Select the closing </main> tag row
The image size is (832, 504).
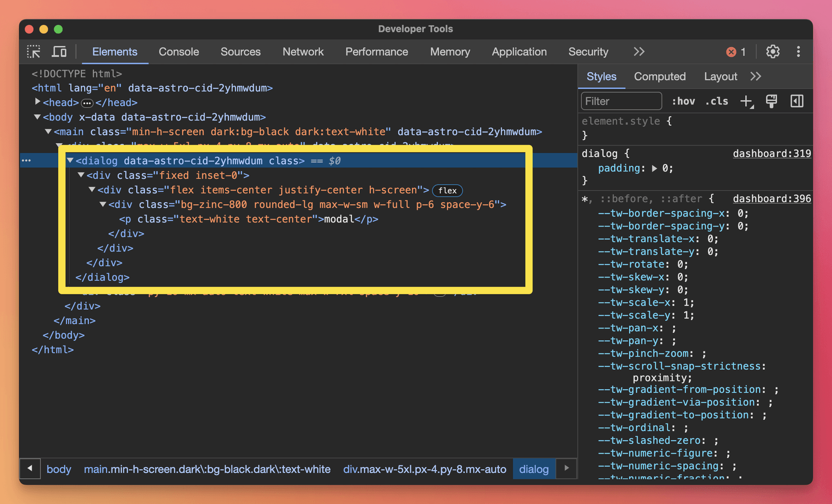74,321
